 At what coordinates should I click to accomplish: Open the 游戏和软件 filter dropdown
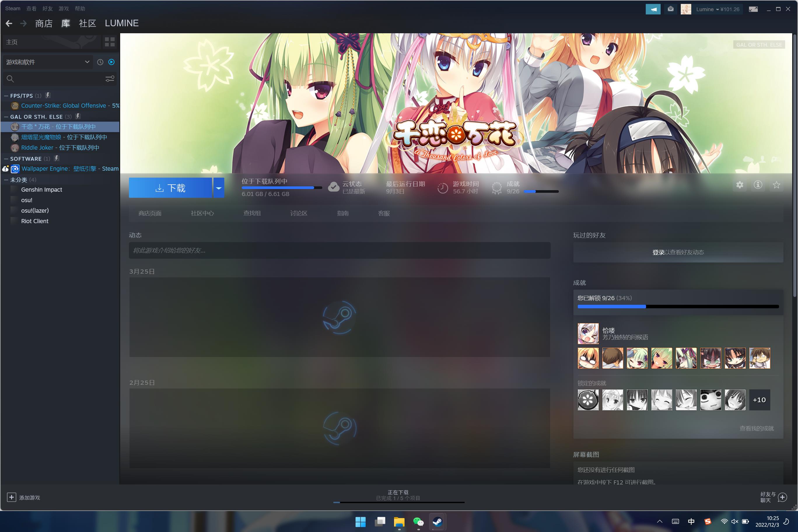click(48, 62)
